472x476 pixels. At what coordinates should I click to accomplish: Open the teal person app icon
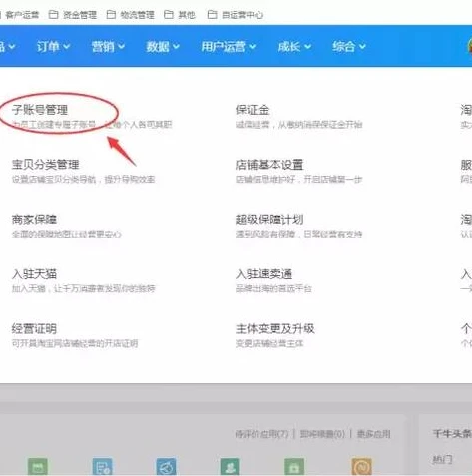coord(230,467)
